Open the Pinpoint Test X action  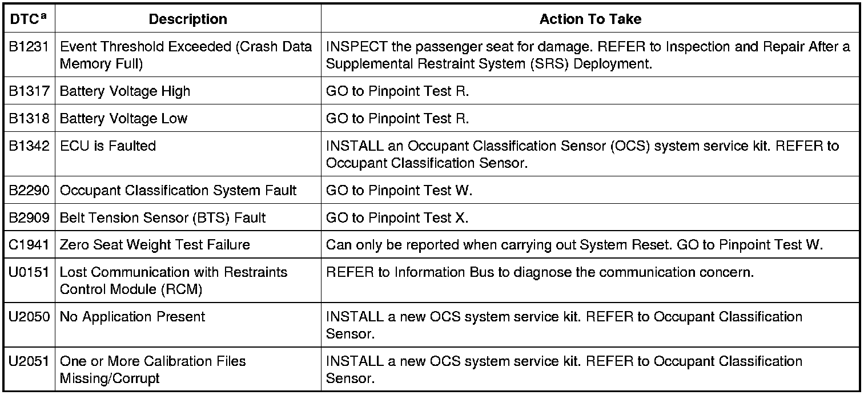click(x=397, y=218)
